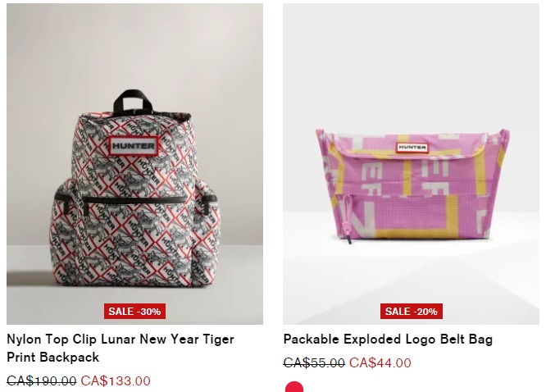Click the CA$133.00 sale price
This screenshot has width=546, height=392.
[x=116, y=381]
